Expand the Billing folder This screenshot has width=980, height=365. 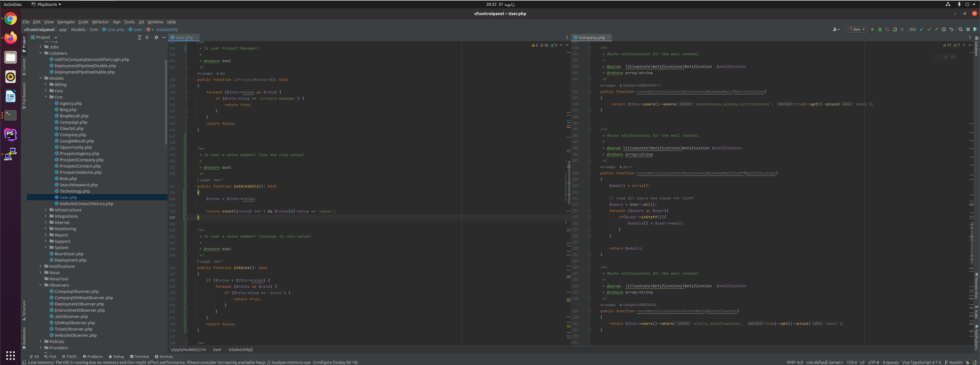click(46, 85)
